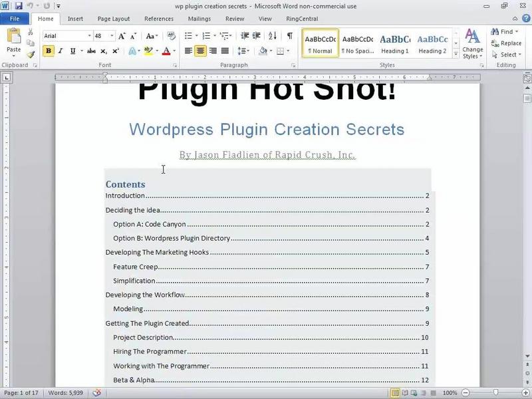532x399 pixels.
Task: Switch to the References tab
Action: point(159,19)
